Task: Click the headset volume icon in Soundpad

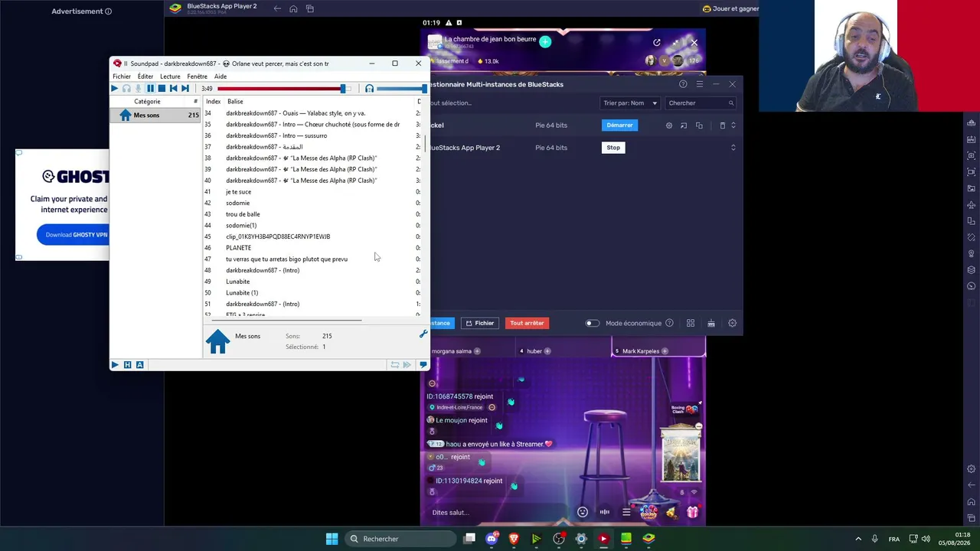Action: [x=369, y=89]
